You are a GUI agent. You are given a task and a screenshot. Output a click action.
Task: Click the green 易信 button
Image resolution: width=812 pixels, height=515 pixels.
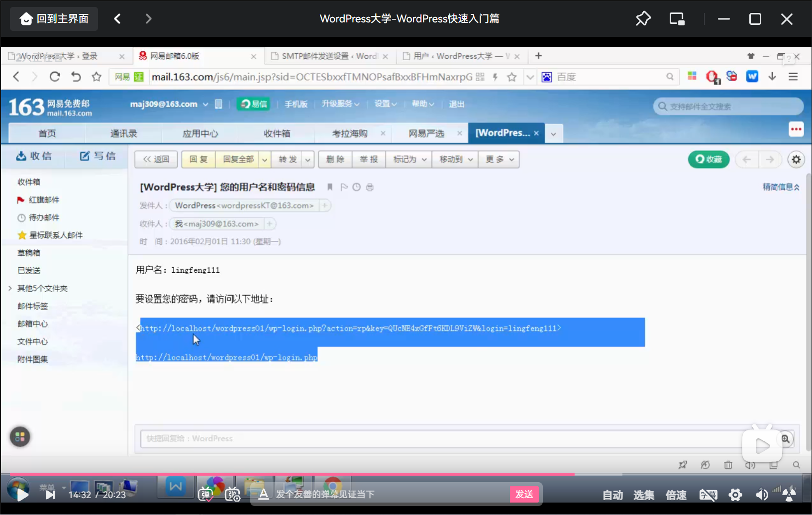pyautogui.click(x=254, y=104)
